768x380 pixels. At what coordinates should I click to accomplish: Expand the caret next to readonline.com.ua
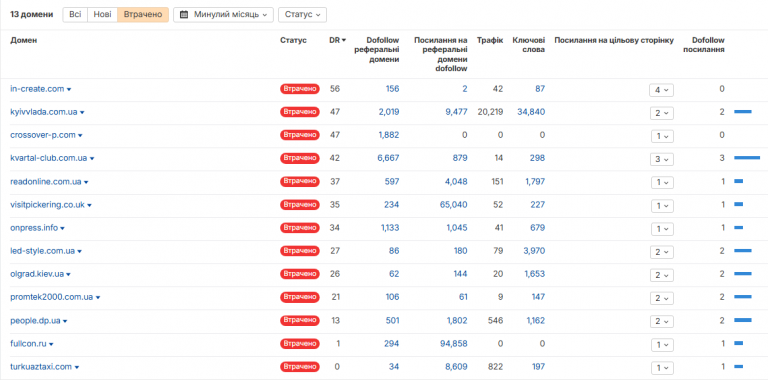86,183
